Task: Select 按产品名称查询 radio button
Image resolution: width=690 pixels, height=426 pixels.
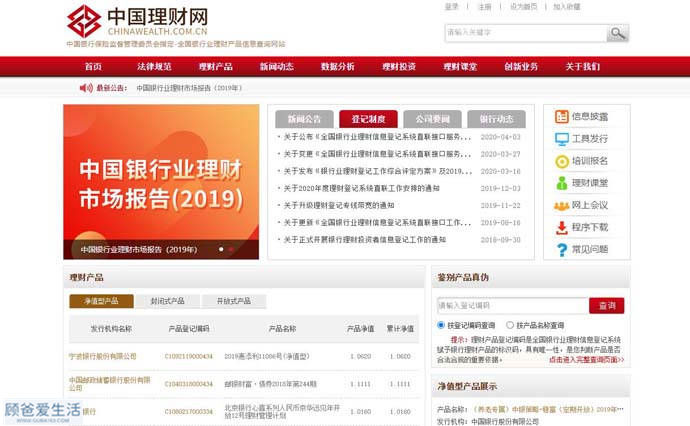Action: (x=510, y=325)
